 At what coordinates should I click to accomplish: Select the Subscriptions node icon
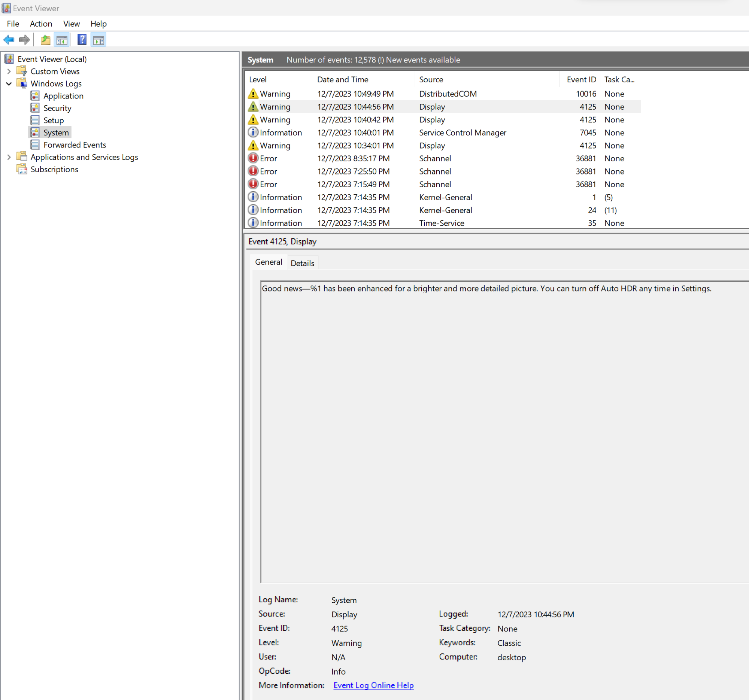coord(22,169)
